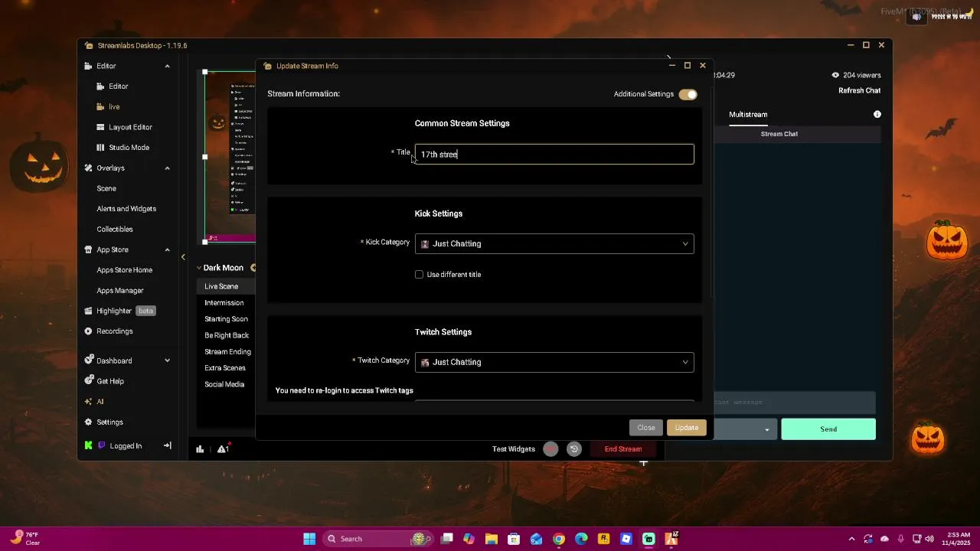
Task: Select the Stream Ending scene
Action: [x=227, y=352]
